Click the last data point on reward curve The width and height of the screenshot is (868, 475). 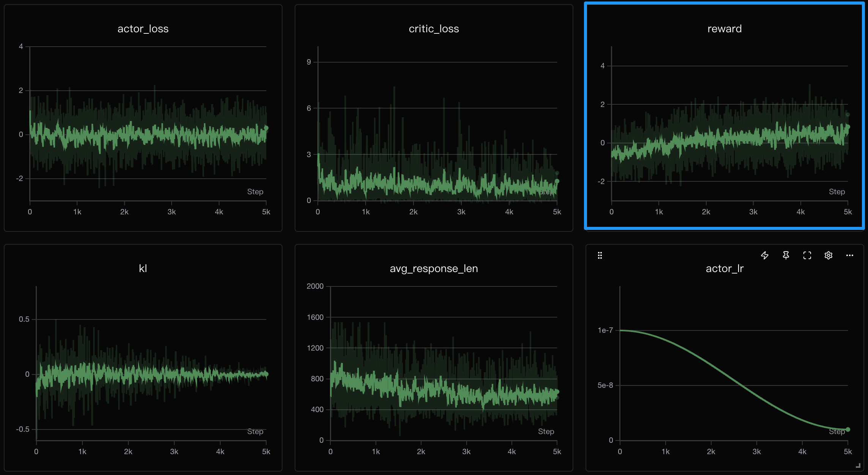[848, 127]
